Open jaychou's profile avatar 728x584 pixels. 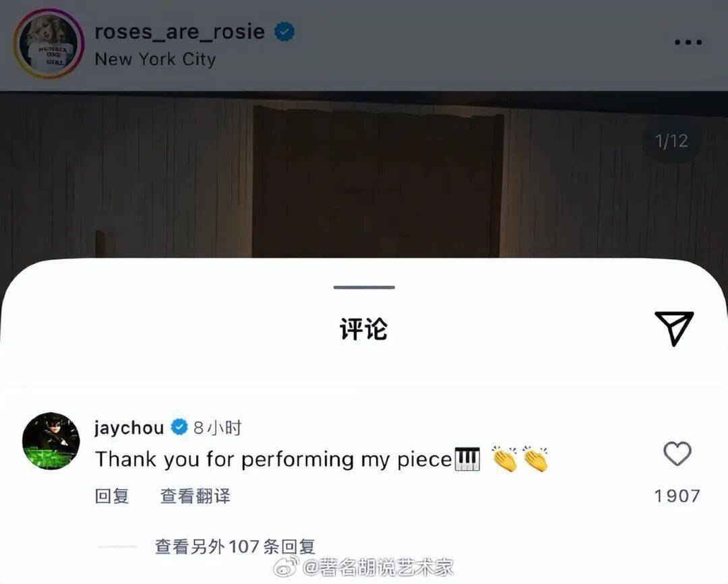(x=51, y=441)
